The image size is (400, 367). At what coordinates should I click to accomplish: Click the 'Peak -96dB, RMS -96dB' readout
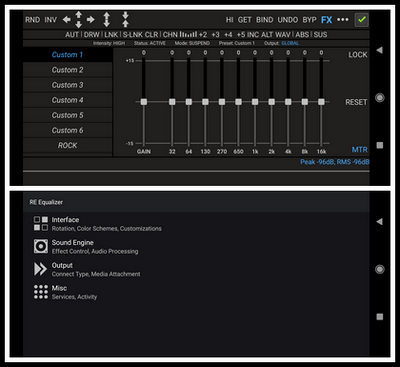click(x=335, y=162)
